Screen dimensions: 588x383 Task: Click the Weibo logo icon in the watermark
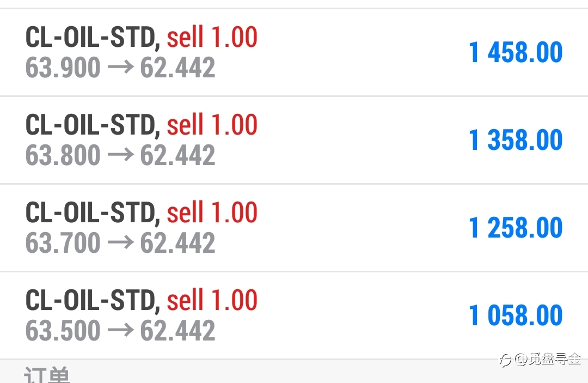pyautogui.click(x=505, y=360)
